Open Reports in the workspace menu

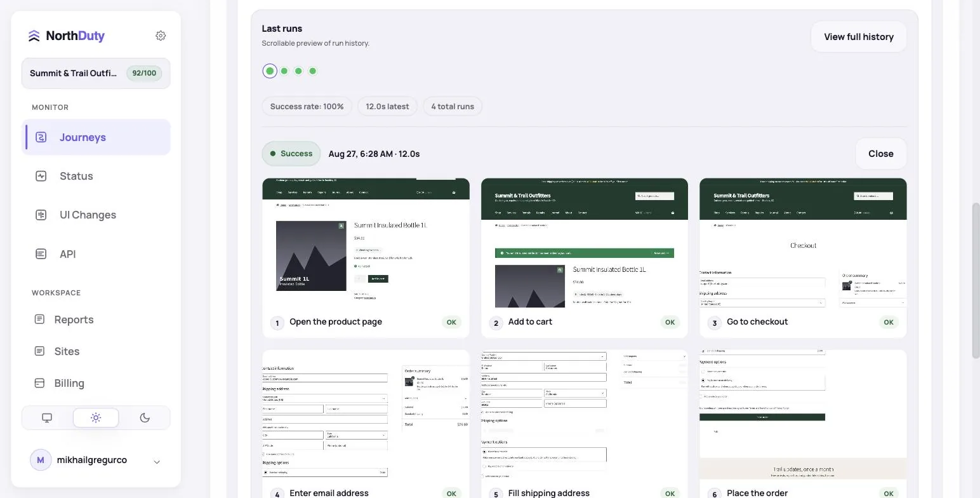96,320
